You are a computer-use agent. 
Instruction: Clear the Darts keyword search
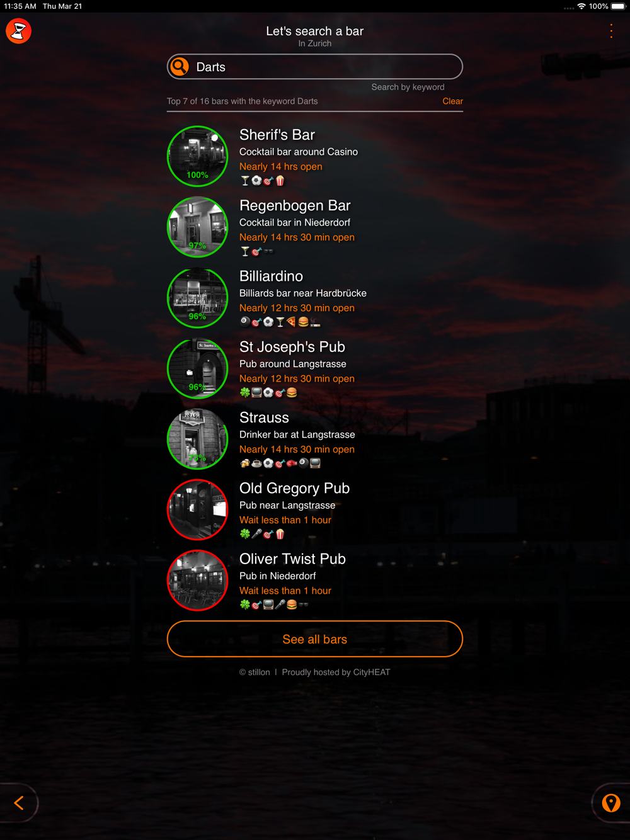coord(452,101)
